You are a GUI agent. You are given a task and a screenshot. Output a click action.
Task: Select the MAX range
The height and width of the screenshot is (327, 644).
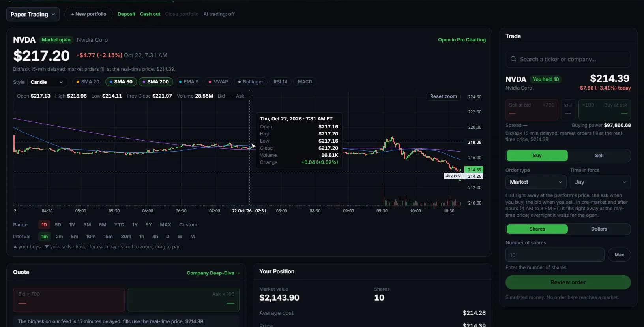(x=165, y=225)
